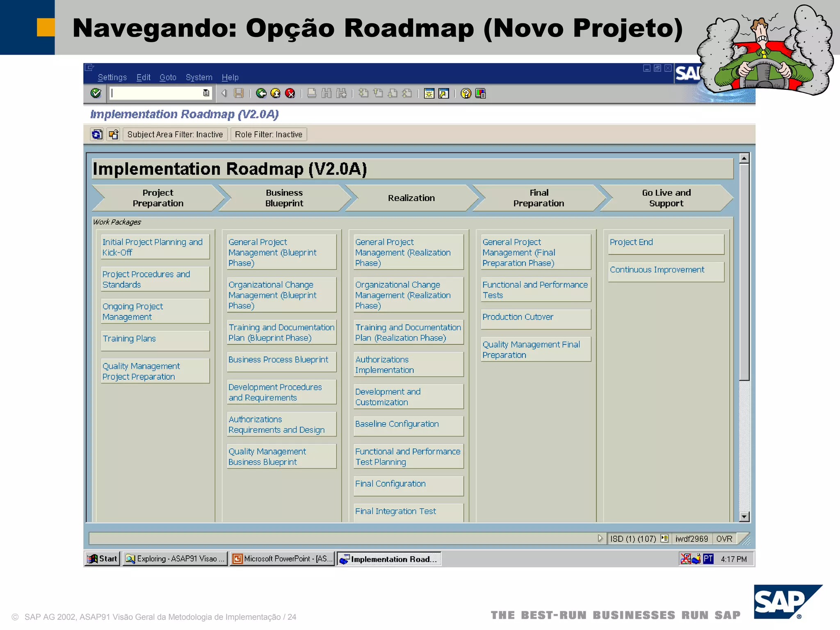840x630 pixels.
Task: Click the green Back arrow icon
Action: pos(261,94)
